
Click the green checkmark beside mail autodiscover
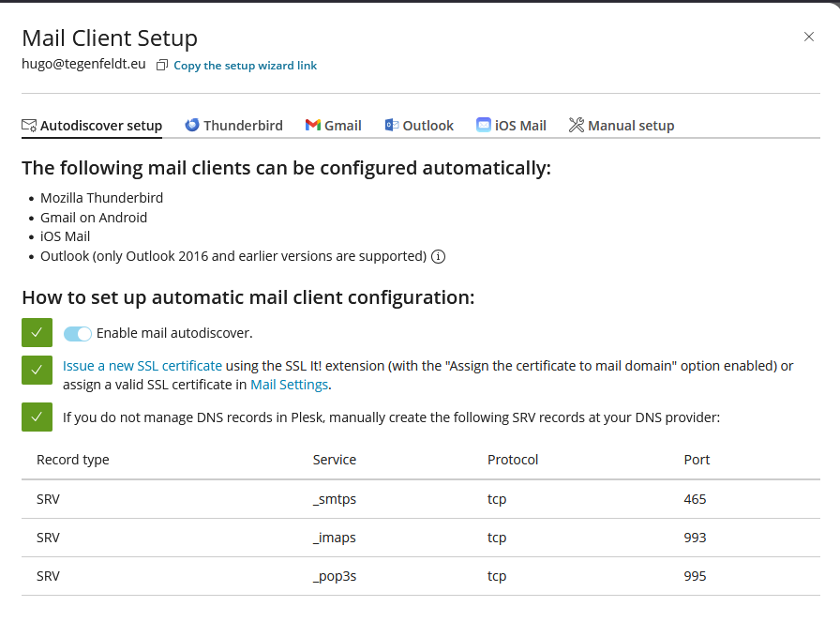tap(37, 333)
